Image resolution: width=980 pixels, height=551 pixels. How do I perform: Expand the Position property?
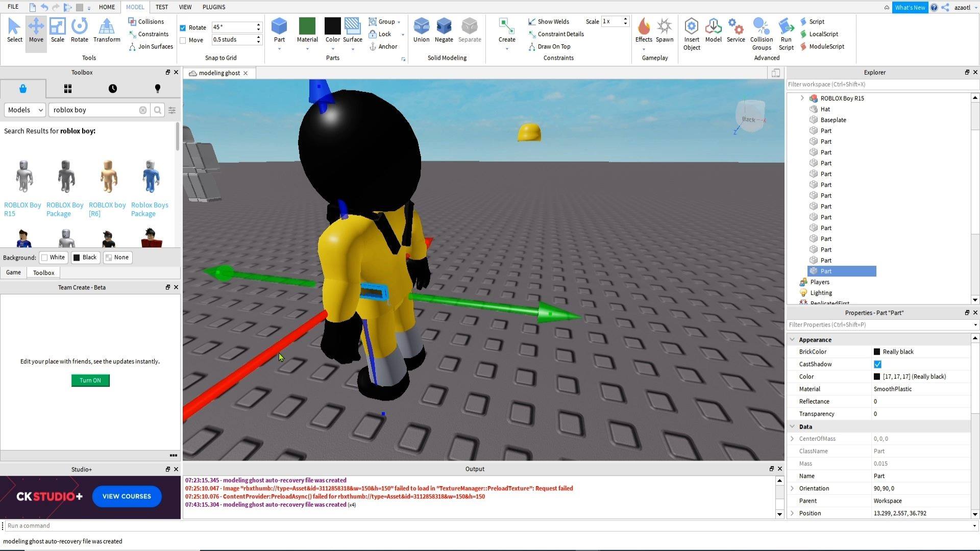(x=792, y=513)
